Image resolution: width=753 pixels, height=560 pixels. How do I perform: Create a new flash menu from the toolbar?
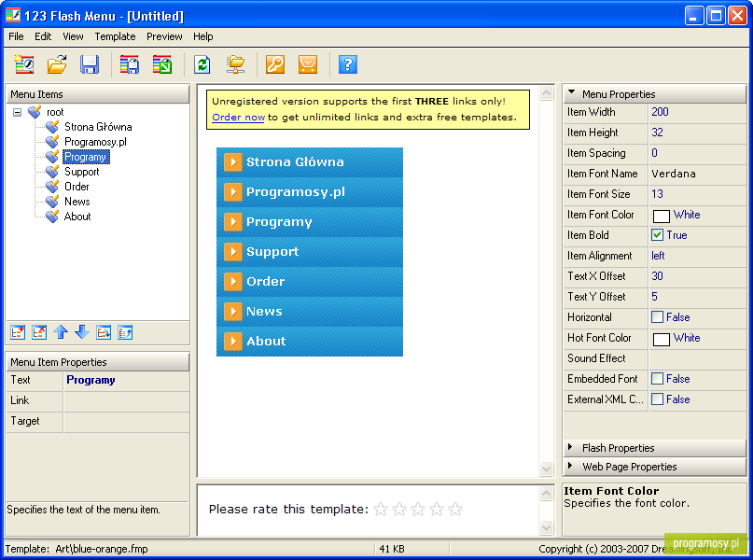pyautogui.click(x=24, y=64)
